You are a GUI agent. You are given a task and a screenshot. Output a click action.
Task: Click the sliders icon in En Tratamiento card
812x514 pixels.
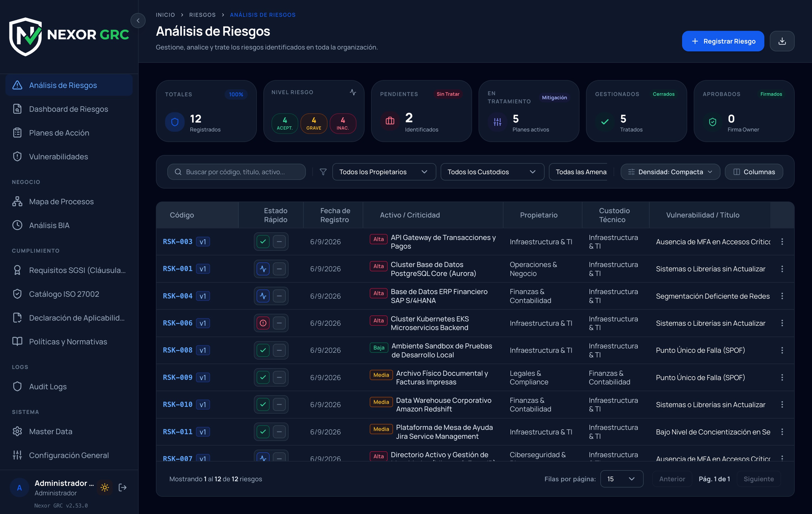pyautogui.click(x=497, y=122)
